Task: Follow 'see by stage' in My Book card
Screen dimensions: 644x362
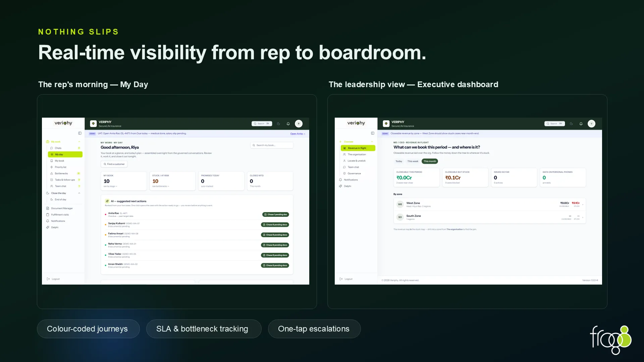Action: click(110, 186)
